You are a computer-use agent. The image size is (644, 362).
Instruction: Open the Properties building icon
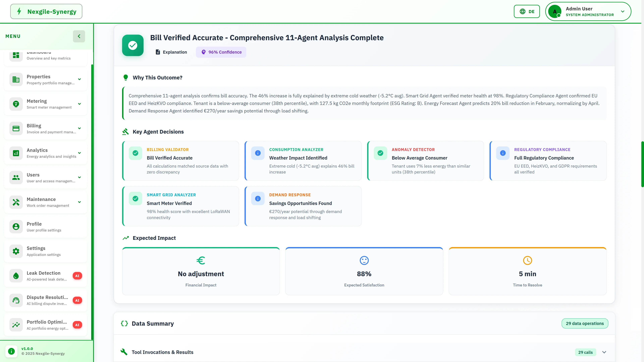(x=16, y=79)
